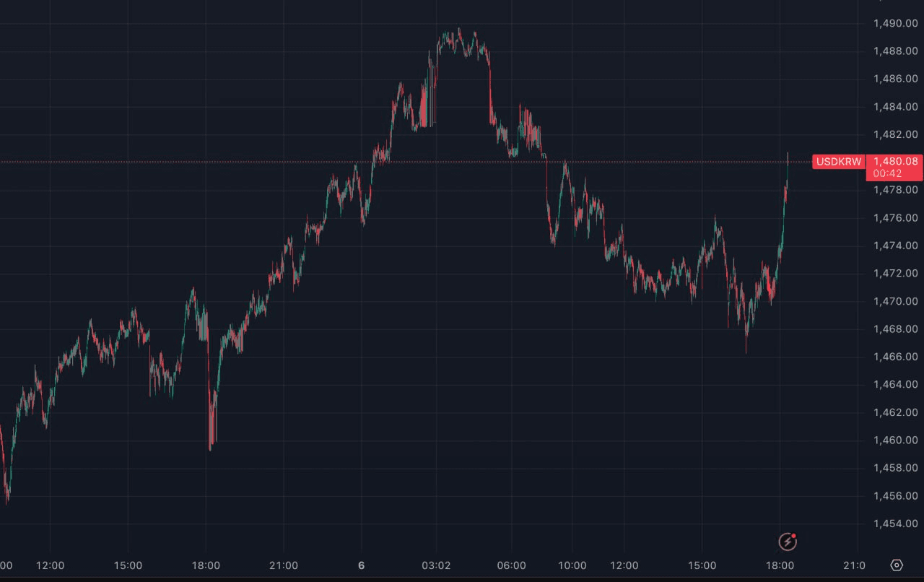The image size is (924, 582).
Task: Click the 10:00 time axis label
Action: [572, 565]
